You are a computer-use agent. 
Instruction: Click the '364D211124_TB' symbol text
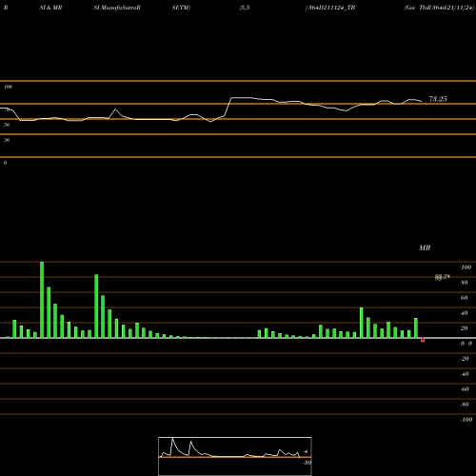tap(331, 8)
